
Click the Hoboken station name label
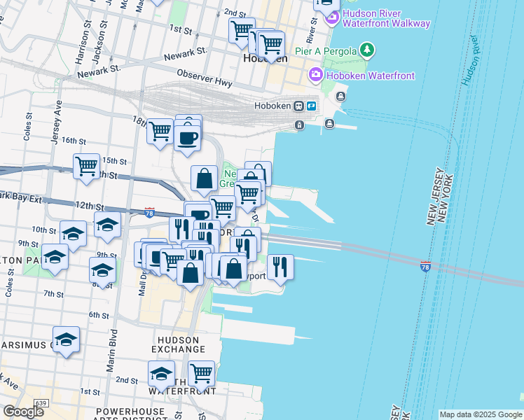pos(273,106)
